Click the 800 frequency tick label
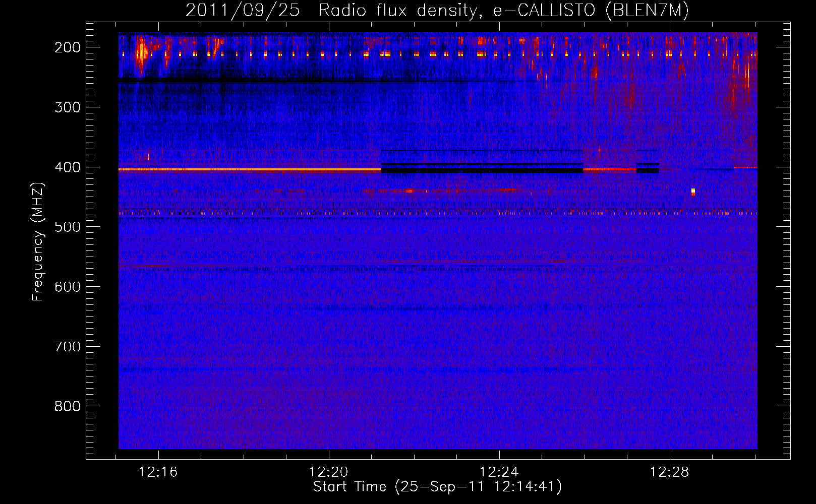 68,406
